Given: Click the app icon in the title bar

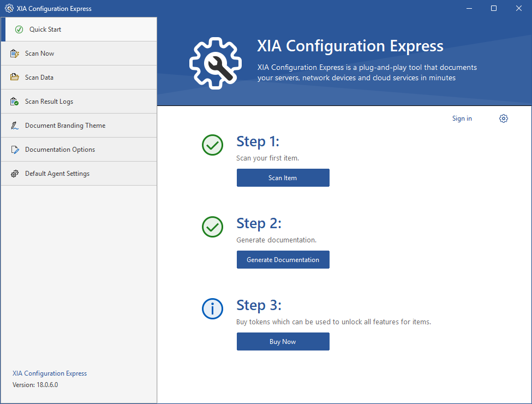Looking at the screenshot, I should 9,9.
